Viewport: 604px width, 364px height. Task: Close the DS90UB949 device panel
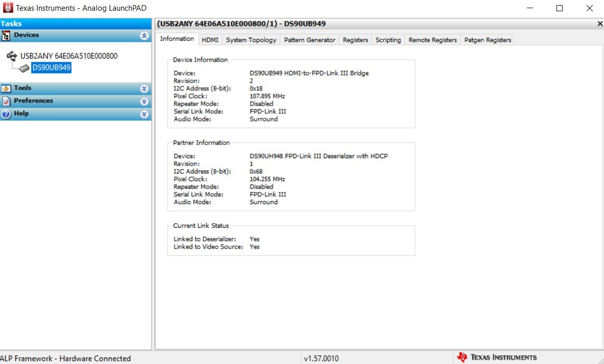pyautogui.click(x=600, y=24)
